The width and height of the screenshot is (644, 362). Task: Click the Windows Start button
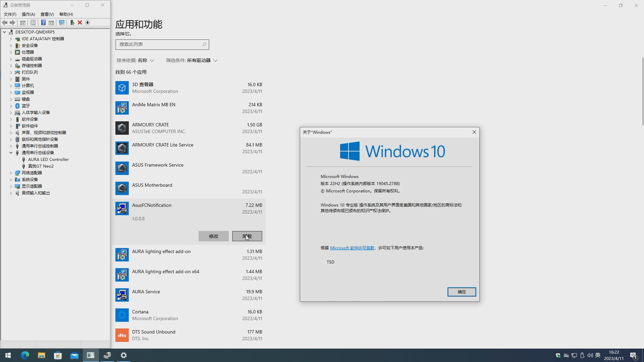point(8,355)
